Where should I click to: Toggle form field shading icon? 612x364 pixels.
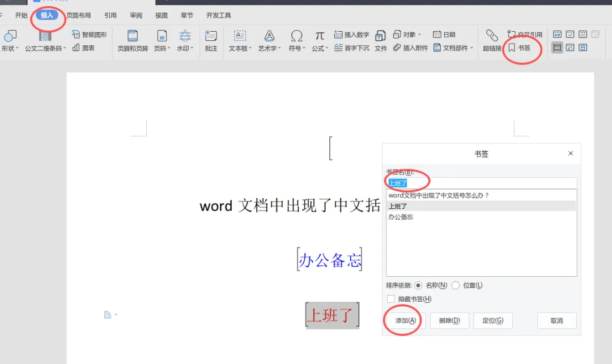tap(558, 48)
